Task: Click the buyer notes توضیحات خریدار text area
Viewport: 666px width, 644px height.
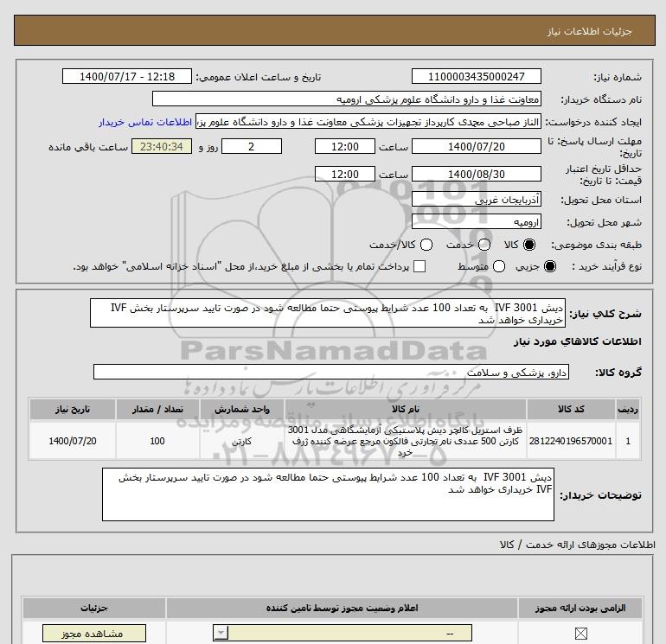Action: tap(328, 494)
